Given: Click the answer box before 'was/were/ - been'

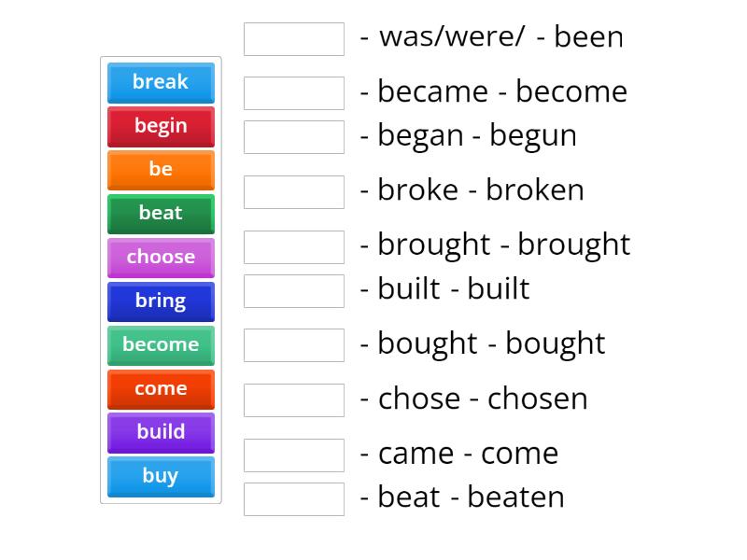Looking at the screenshot, I should coord(293,38).
